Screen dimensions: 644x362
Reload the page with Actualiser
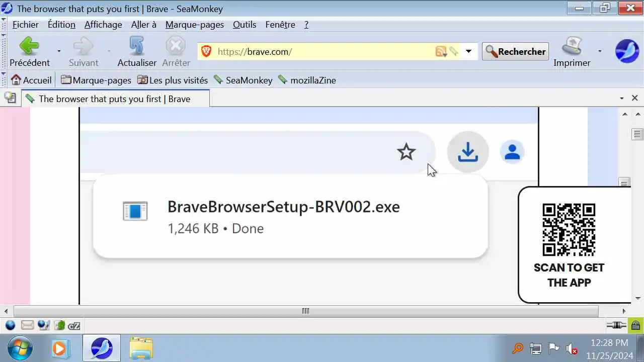click(x=137, y=51)
